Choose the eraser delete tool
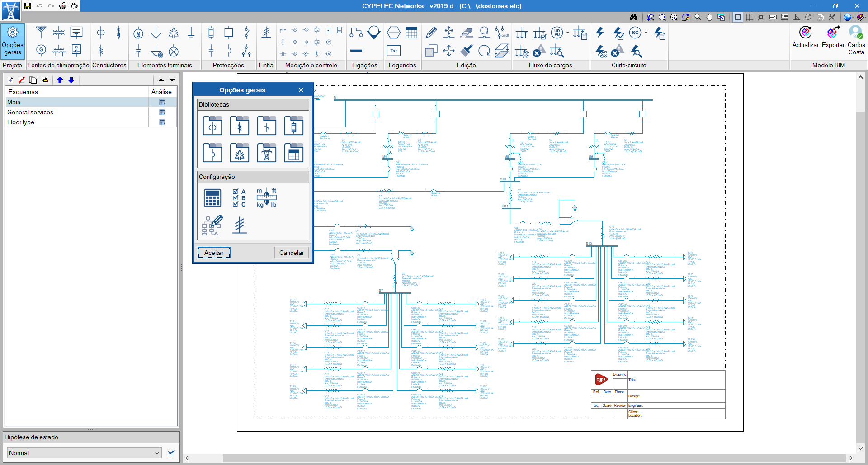 (x=467, y=33)
